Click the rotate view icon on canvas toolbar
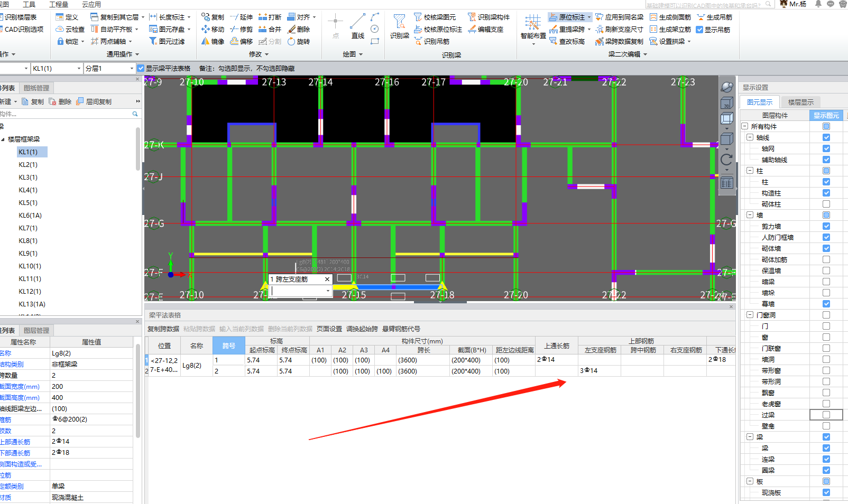Viewport: 848px width, 504px height. (727, 160)
